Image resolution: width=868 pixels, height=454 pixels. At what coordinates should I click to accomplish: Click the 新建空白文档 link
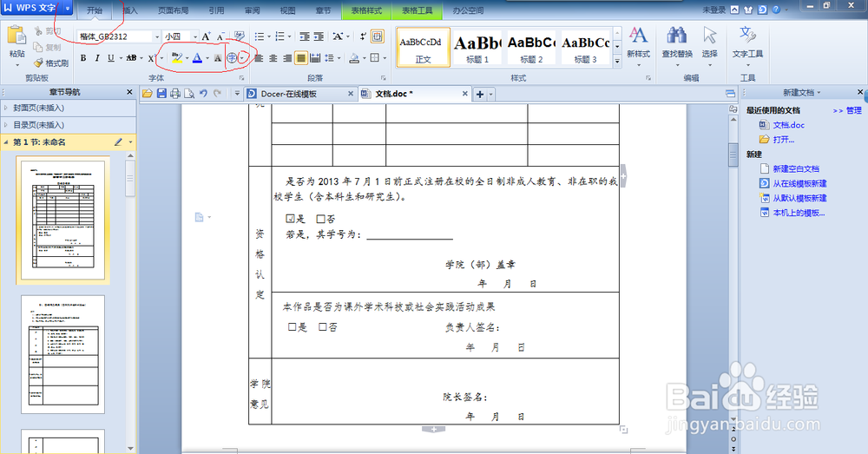point(795,168)
